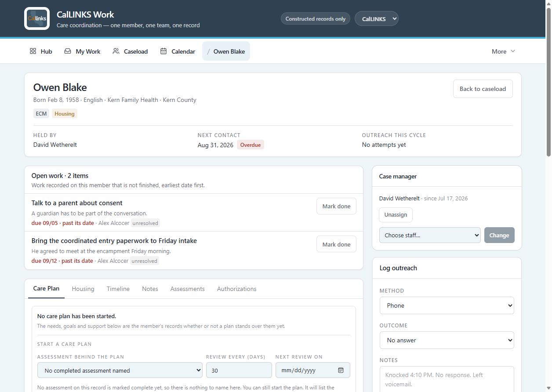Click Back to caseload button

(x=483, y=89)
